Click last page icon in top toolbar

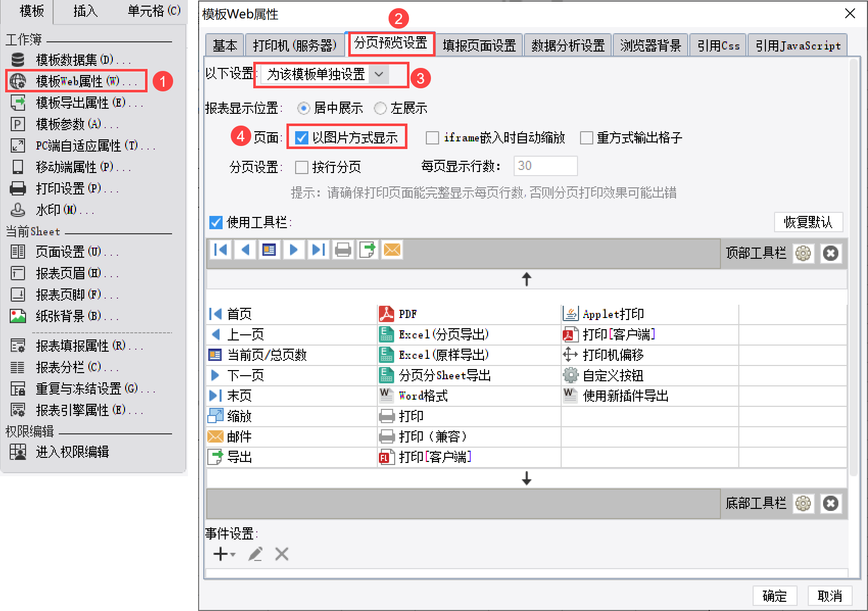click(318, 250)
